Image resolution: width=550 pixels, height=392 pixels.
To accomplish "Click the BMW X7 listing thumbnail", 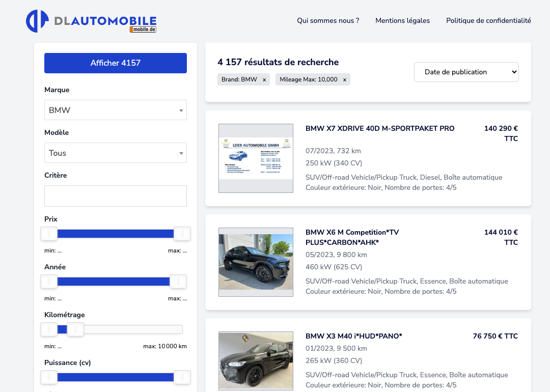I will point(256,158).
